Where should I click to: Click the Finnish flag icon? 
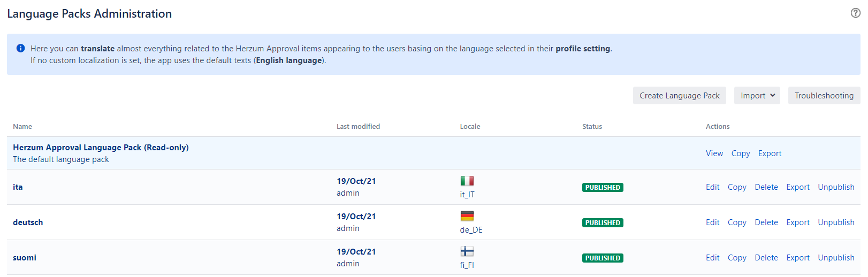point(467,251)
